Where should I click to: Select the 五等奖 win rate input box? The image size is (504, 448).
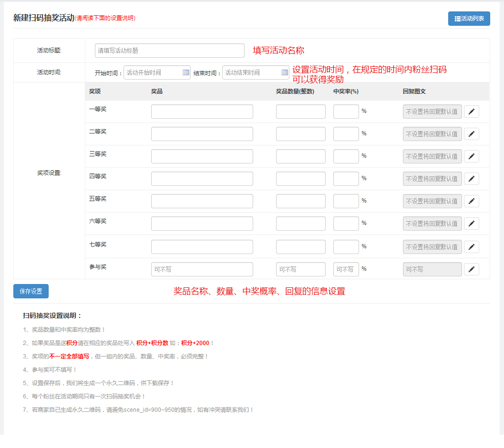tap(346, 201)
